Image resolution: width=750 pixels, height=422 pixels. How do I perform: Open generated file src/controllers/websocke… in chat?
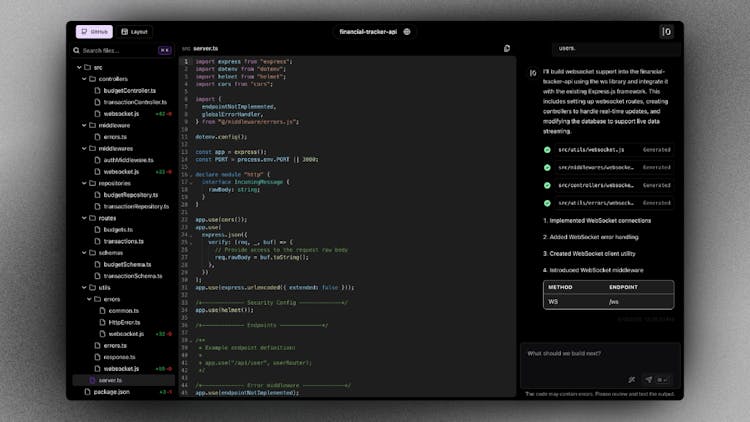[x=614, y=185]
